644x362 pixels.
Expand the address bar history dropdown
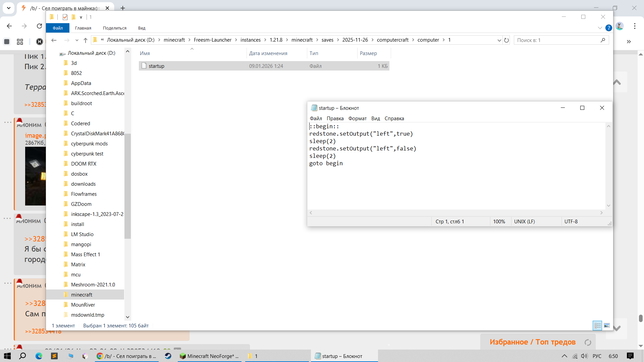coord(499,40)
